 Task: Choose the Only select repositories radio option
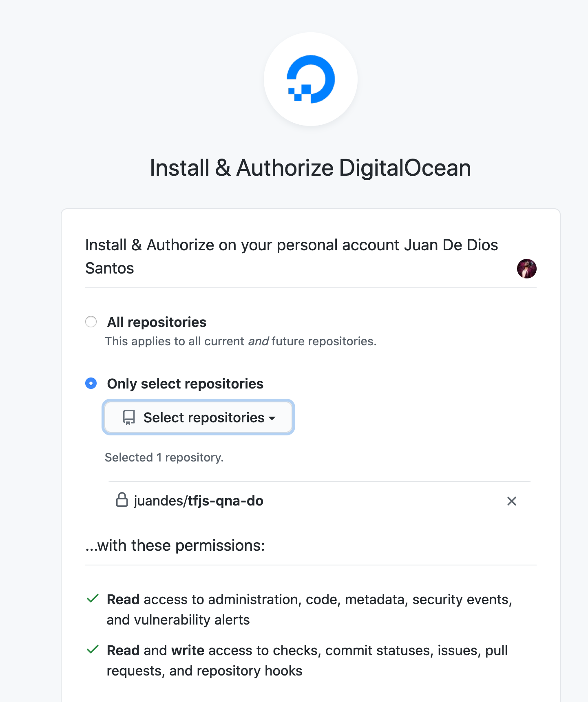91,384
